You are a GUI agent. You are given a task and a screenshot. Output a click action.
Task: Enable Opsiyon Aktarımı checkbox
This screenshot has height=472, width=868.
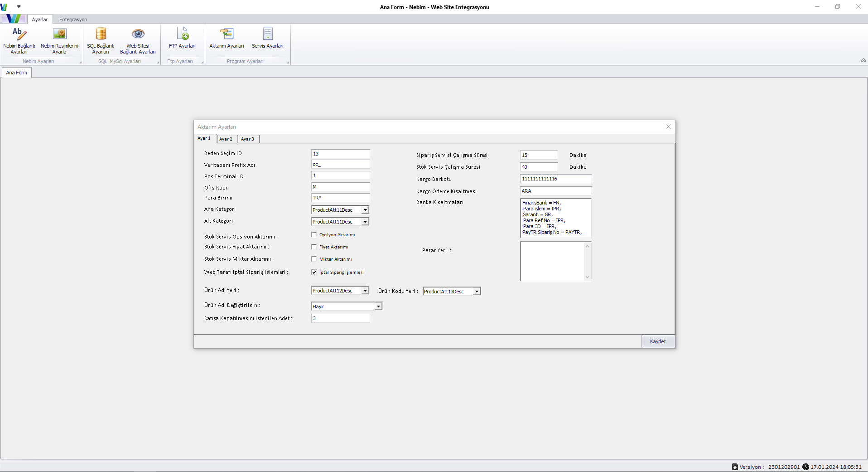pyautogui.click(x=314, y=234)
